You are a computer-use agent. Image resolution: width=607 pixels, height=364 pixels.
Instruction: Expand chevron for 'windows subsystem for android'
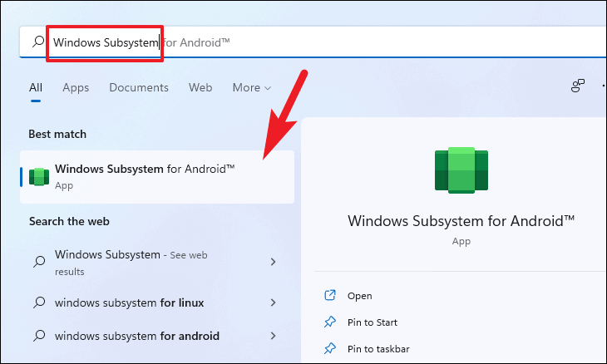(x=273, y=336)
